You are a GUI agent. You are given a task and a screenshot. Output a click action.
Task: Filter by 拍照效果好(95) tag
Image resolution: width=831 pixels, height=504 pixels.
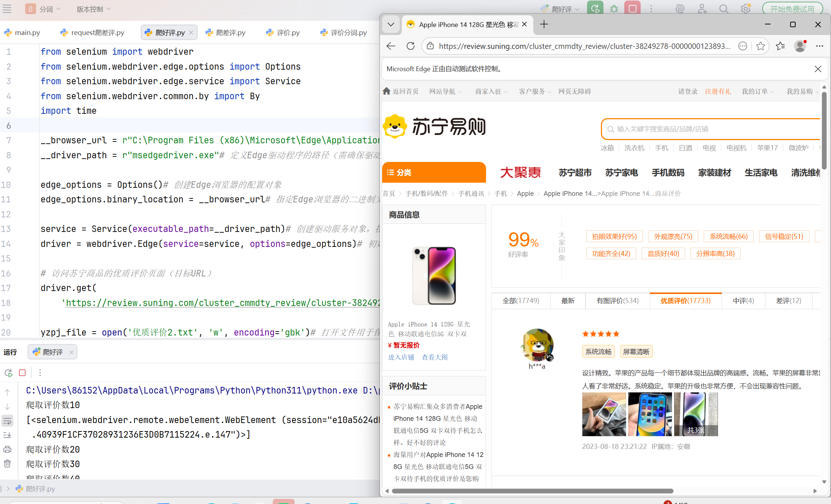pyautogui.click(x=614, y=237)
